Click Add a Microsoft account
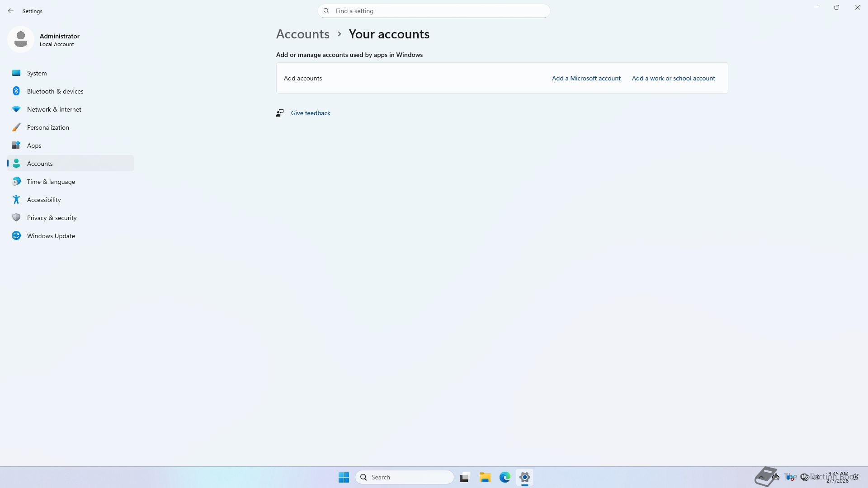 (586, 78)
